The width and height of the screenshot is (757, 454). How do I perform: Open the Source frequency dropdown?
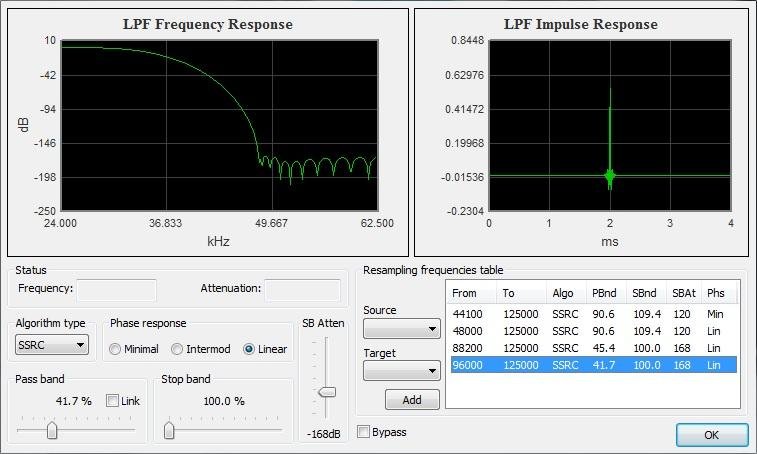[x=402, y=329]
